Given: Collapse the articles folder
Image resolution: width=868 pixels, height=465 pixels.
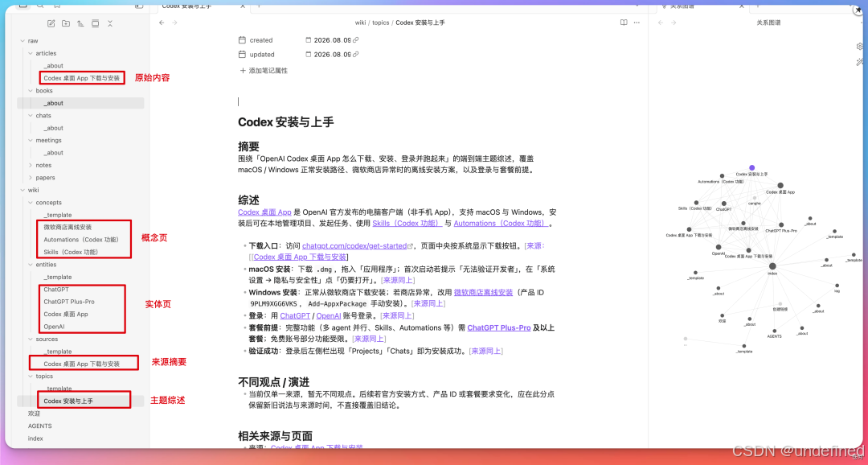Looking at the screenshot, I should pyautogui.click(x=31, y=53).
